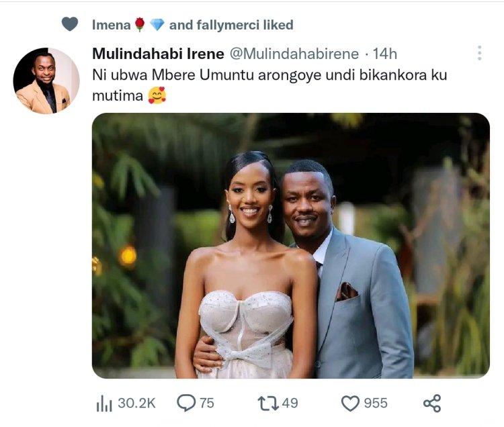504x427 pixels.
Task: Click the tweet text starting "Ni ubwa Mbere"
Action: pyautogui.click(x=269, y=75)
